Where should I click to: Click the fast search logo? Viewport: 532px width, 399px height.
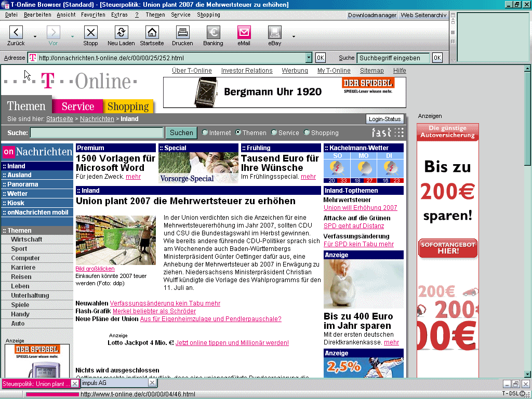pyautogui.click(x=388, y=132)
